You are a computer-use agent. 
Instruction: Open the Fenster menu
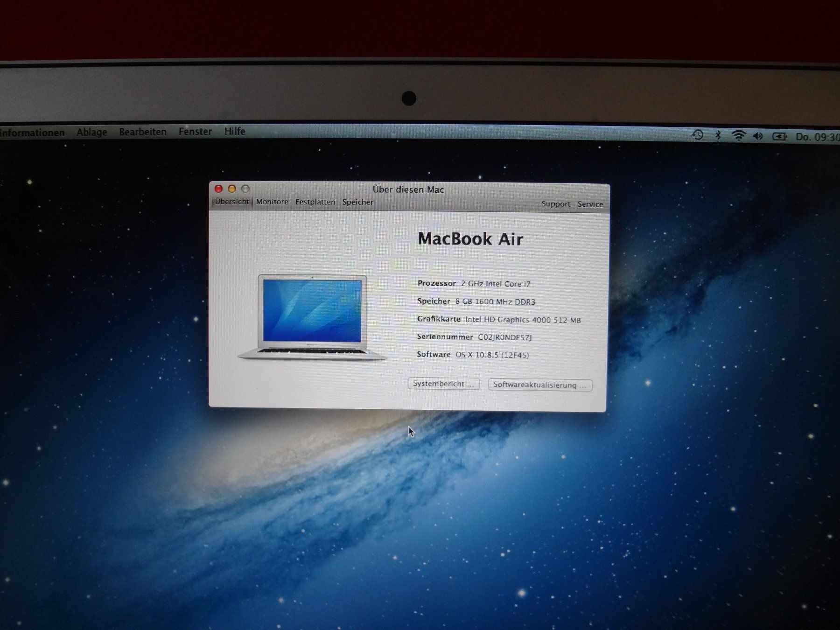click(195, 132)
